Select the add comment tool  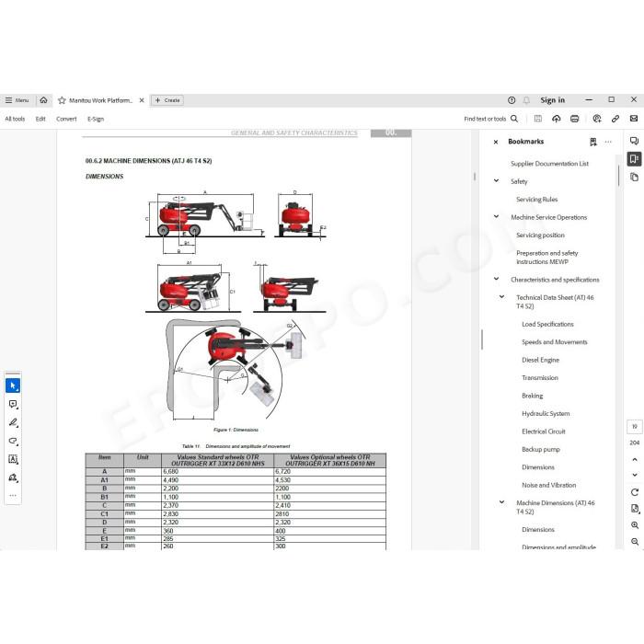(x=13, y=404)
